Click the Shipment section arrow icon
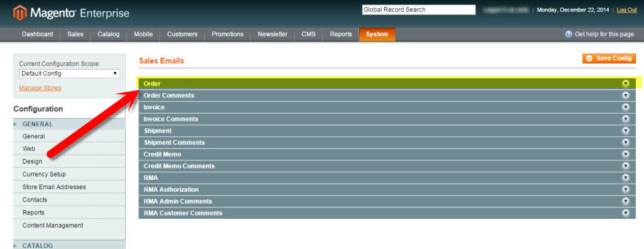This screenshot has width=644, height=249. click(x=626, y=131)
